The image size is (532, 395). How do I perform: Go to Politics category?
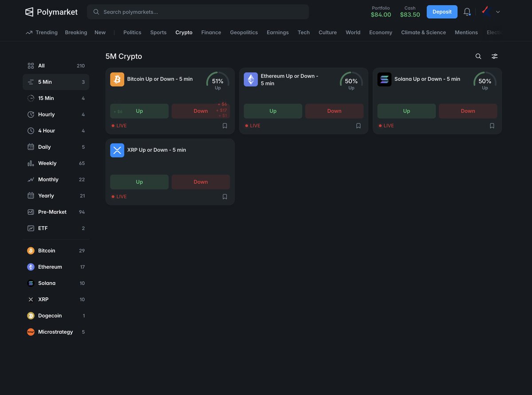(132, 32)
